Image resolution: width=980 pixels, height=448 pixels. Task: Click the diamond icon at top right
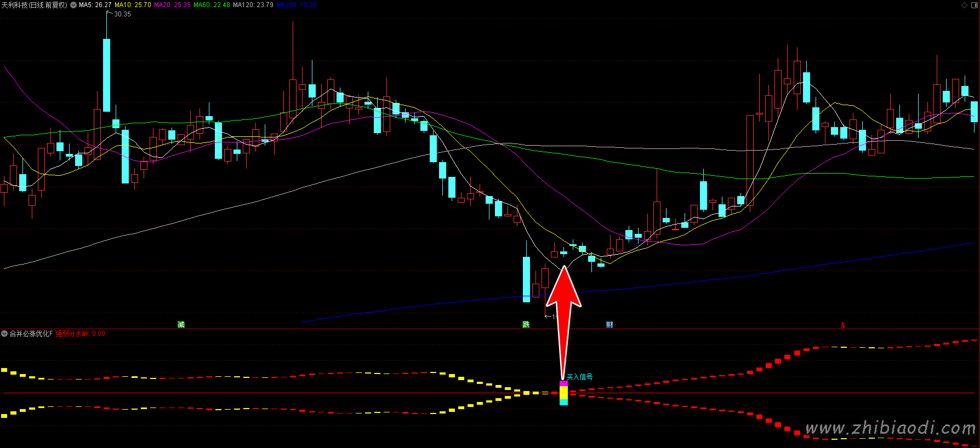[x=965, y=5]
